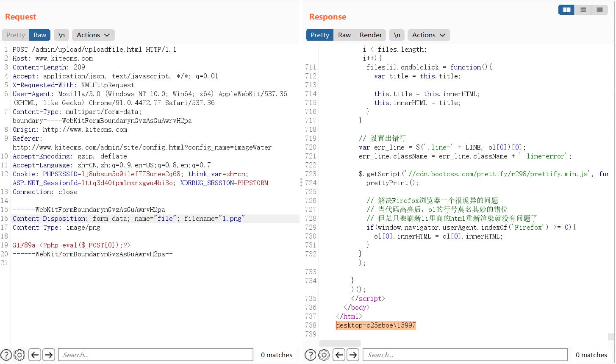
Task: Toggle \n non-printable chars in Request
Action: tap(61, 35)
